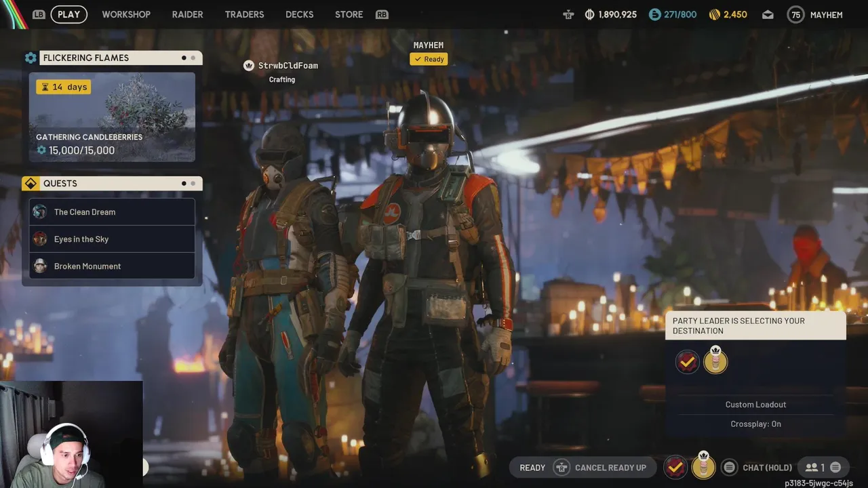The image size is (868, 488).
Task: Click the blue currency icon beside 271/800
Action: click(x=654, y=14)
